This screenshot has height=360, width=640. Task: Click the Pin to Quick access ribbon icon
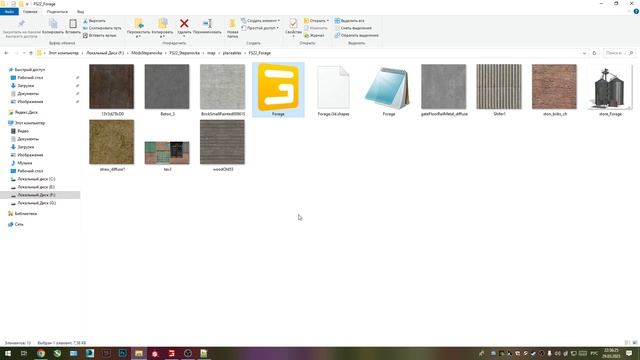[22, 24]
